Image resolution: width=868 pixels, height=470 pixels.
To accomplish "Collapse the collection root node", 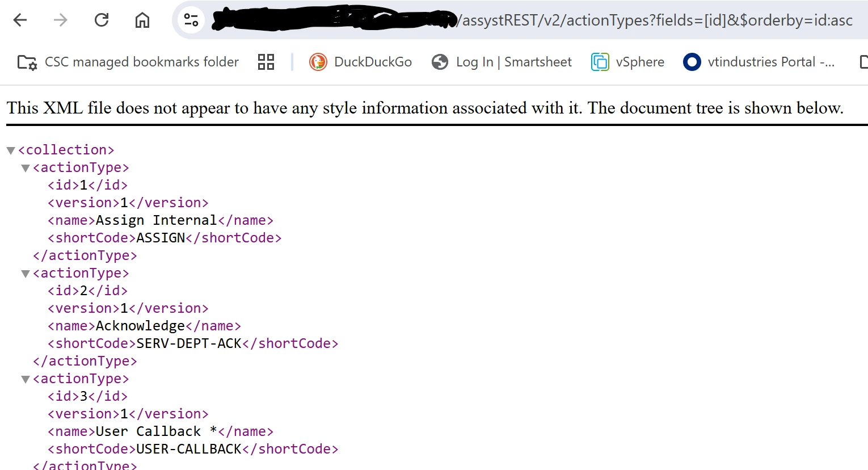I will coord(10,150).
